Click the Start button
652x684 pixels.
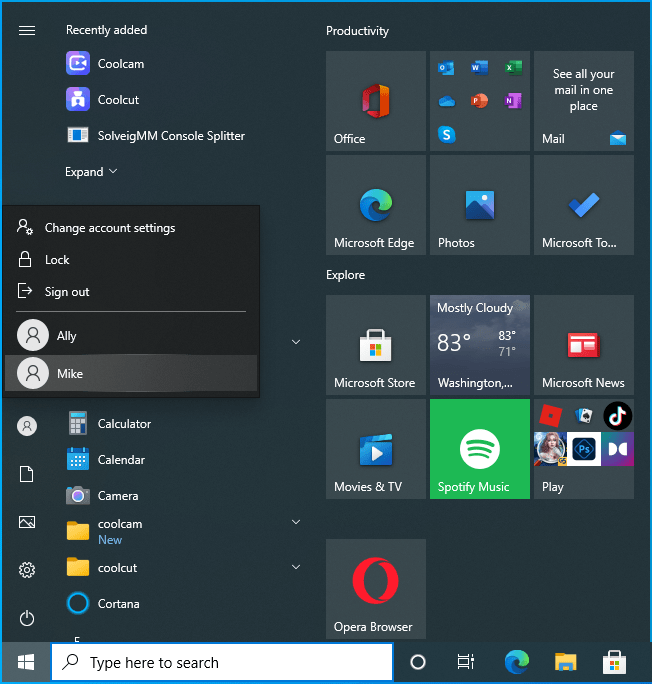tap(26, 662)
